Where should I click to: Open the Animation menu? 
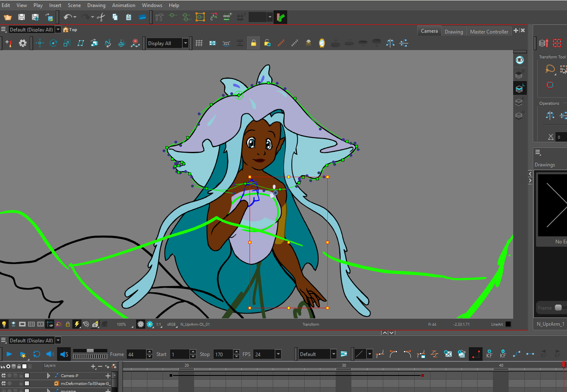point(123,5)
